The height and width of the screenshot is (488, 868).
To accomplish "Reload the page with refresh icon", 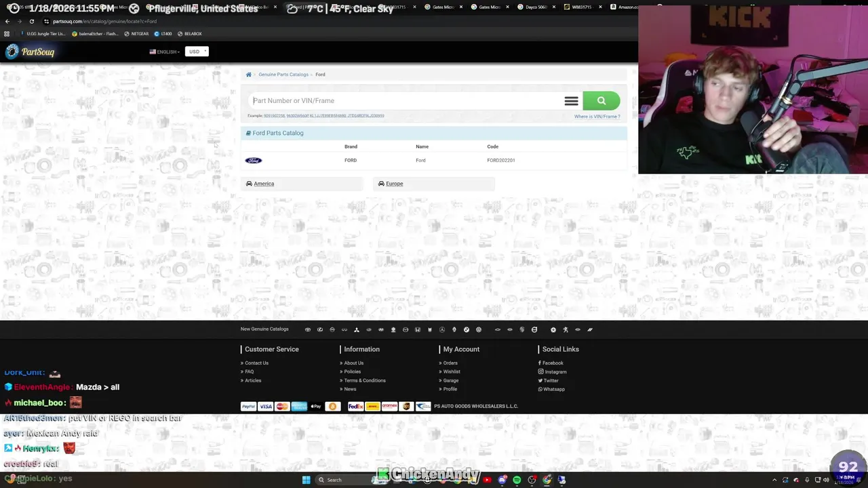I will tap(31, 21).
